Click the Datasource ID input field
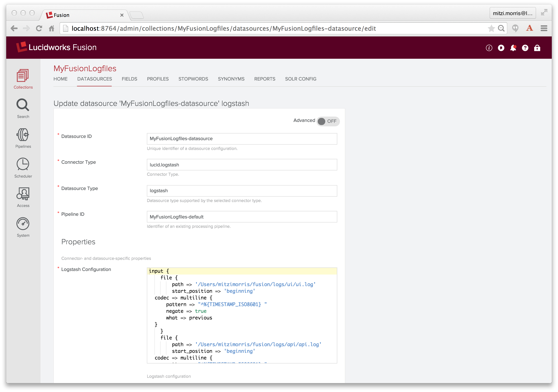Image resolution: width=558 pixels, height=392 pixels. (x=242, y=139)
